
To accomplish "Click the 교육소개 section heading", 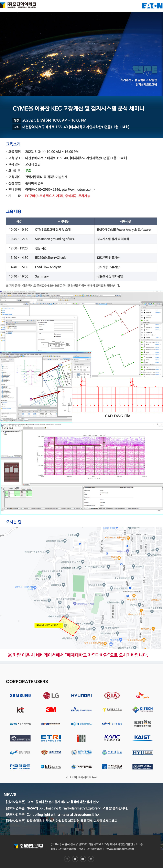I will [x=13, y=144].
